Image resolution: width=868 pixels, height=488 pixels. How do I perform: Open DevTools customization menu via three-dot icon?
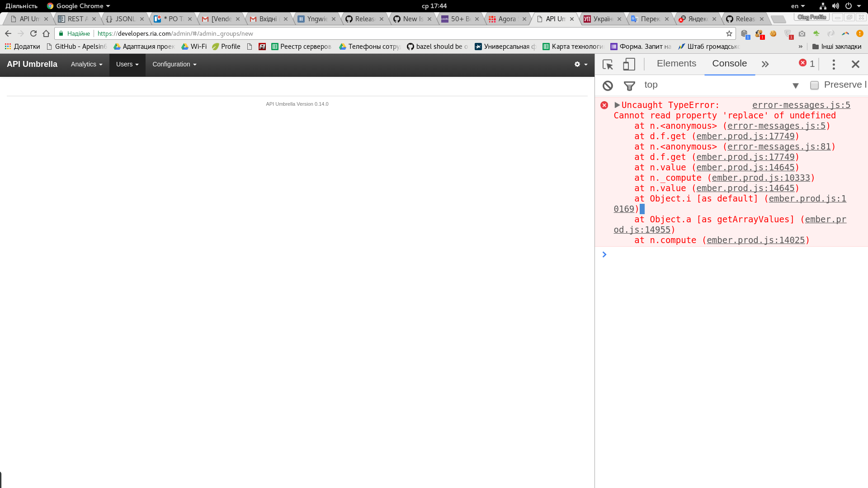(834, 64)
